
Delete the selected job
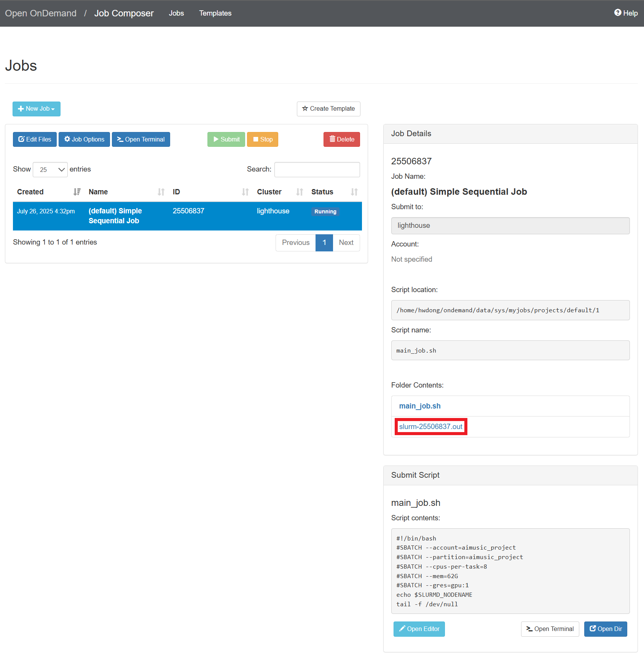tap(341, 139)
